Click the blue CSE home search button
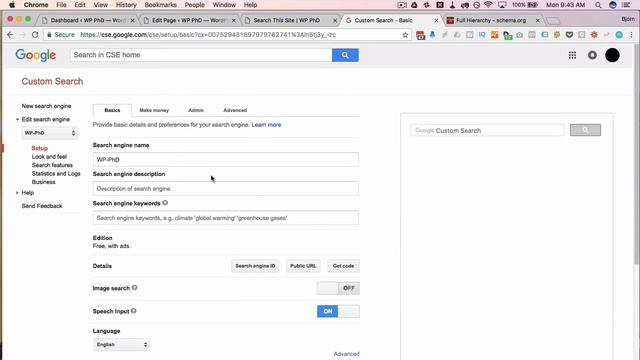This screenshot has height=360, width=640. 345,55
